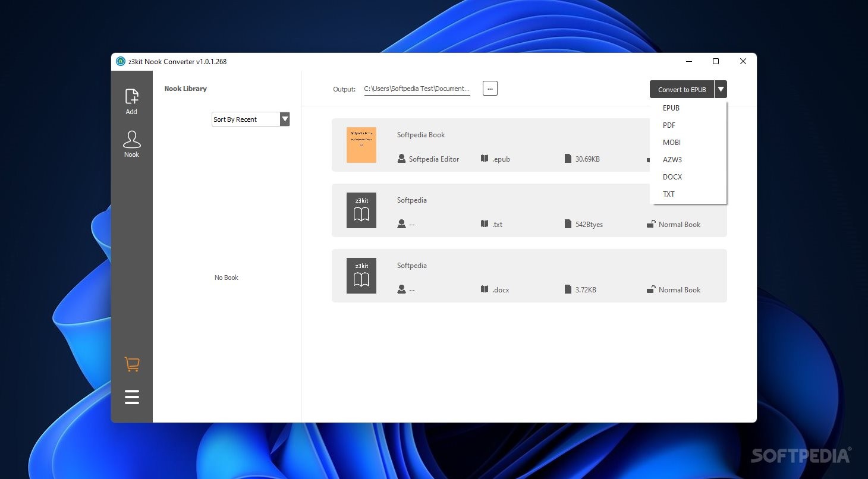Click Normal Book label in .docx row

pos(680,290)
